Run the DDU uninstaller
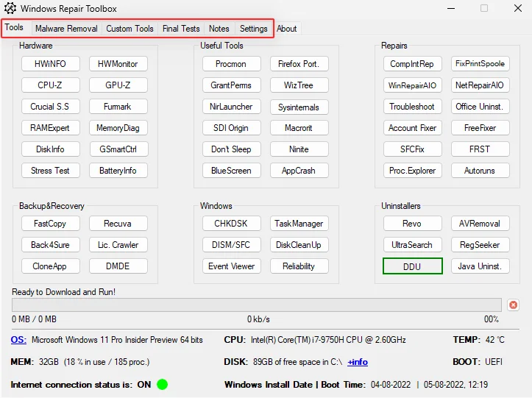Image resolution: width=532 pixels, height=398 pixels. click(x=412, y=266)
